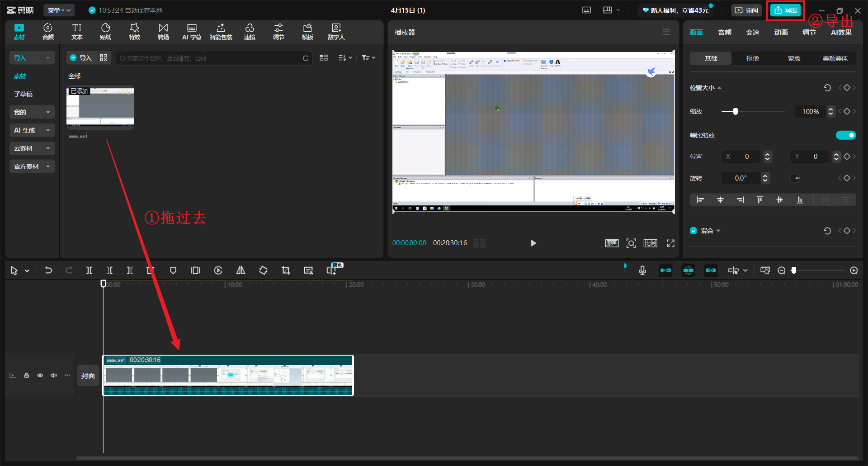Click the delete-right trim icon
Screen dimensions: 868x466
pyautogui.click(x=130, y=270)
